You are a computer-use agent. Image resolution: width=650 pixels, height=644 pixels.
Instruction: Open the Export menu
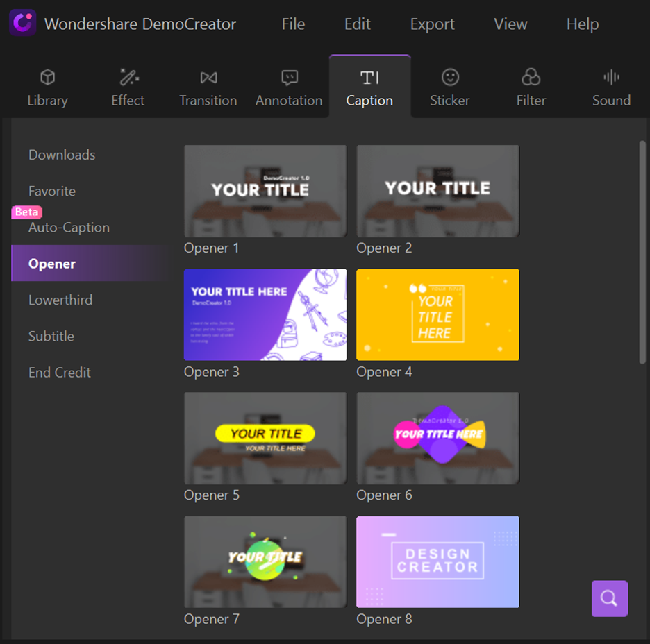tap(433, 24)
